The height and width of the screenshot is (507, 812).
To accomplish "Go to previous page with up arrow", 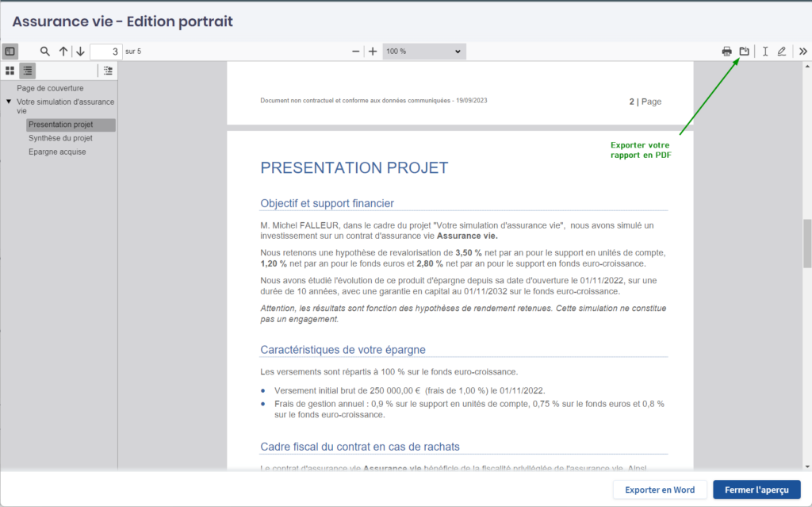I will pyautogui.click(x=63, y=52).
